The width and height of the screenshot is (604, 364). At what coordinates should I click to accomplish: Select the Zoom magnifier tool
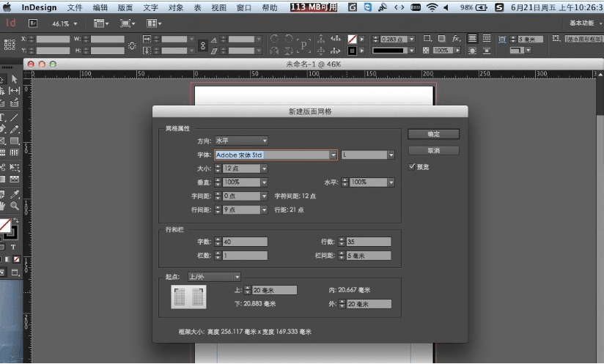14,206
